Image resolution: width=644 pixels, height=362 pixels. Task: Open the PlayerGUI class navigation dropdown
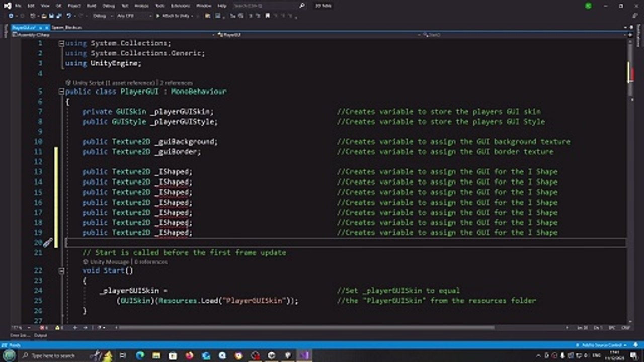pyautogui.click(x=318, y=35)
